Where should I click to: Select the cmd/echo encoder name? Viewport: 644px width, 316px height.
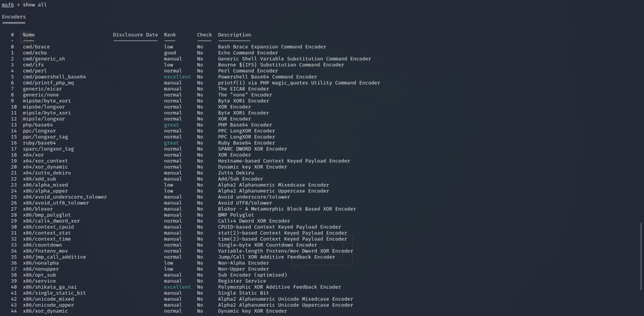[x=35, y=53]
